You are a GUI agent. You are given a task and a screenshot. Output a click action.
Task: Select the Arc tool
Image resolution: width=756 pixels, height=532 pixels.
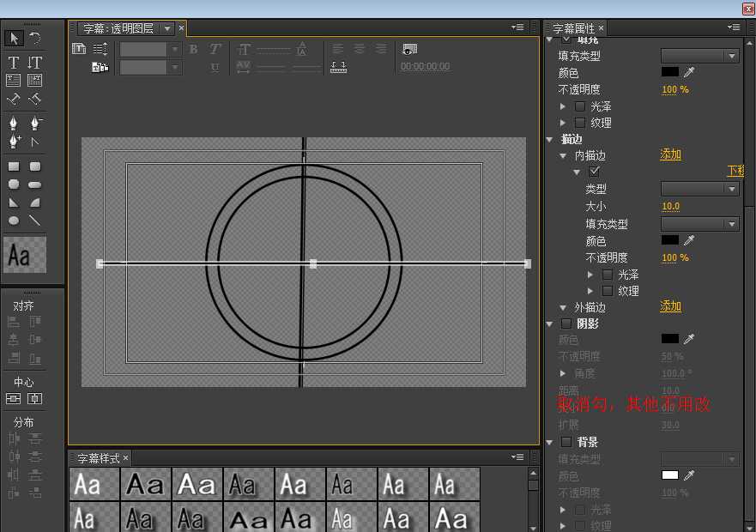[34, 203]
